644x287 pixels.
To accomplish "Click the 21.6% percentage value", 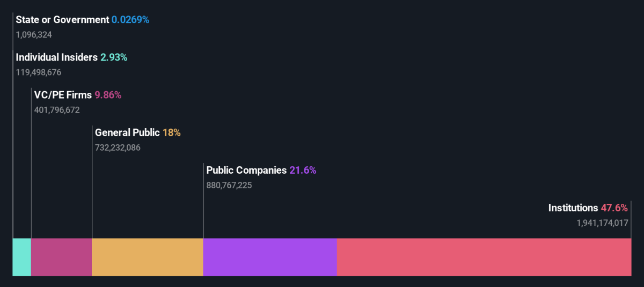I will [303, 170].
